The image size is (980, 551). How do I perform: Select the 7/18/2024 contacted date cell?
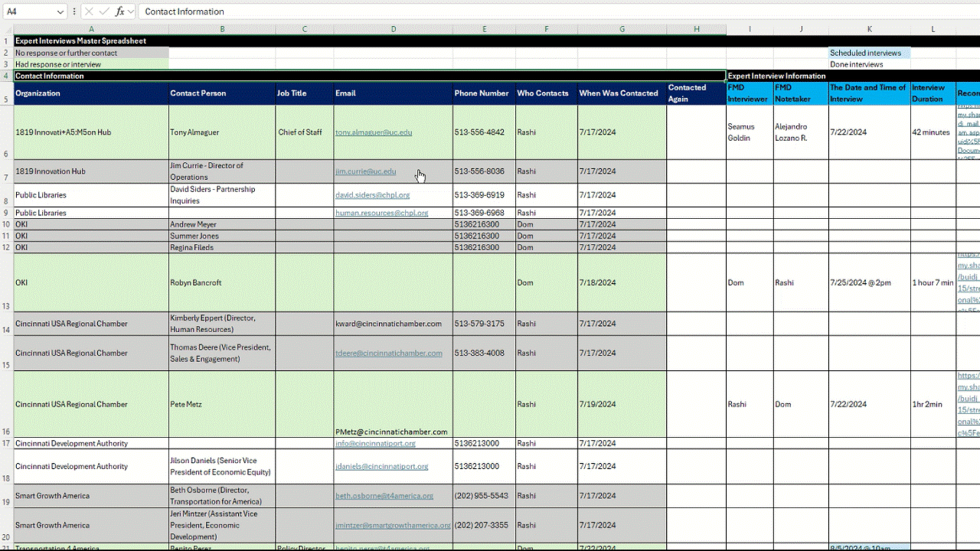pyautogui.click(x=622, y=282)
